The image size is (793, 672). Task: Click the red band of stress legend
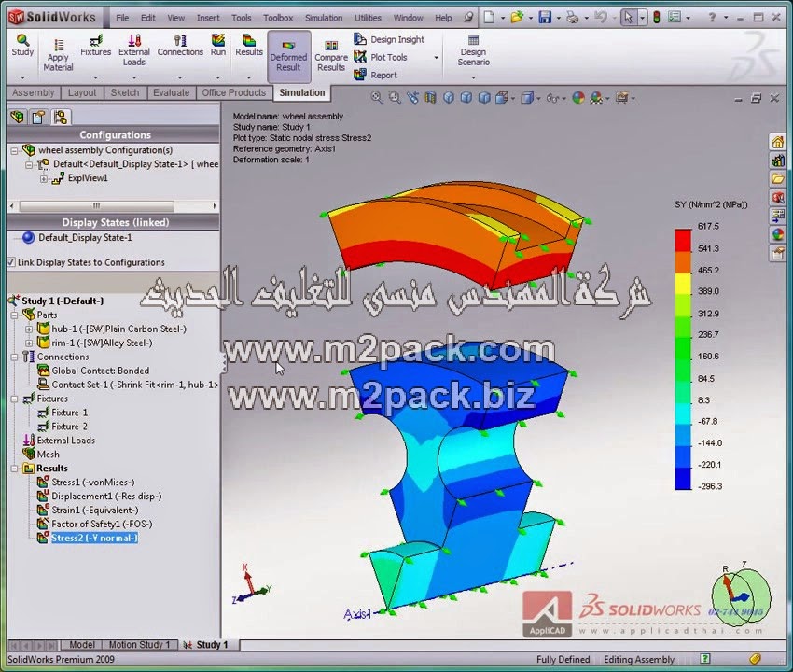click(683, 241)
